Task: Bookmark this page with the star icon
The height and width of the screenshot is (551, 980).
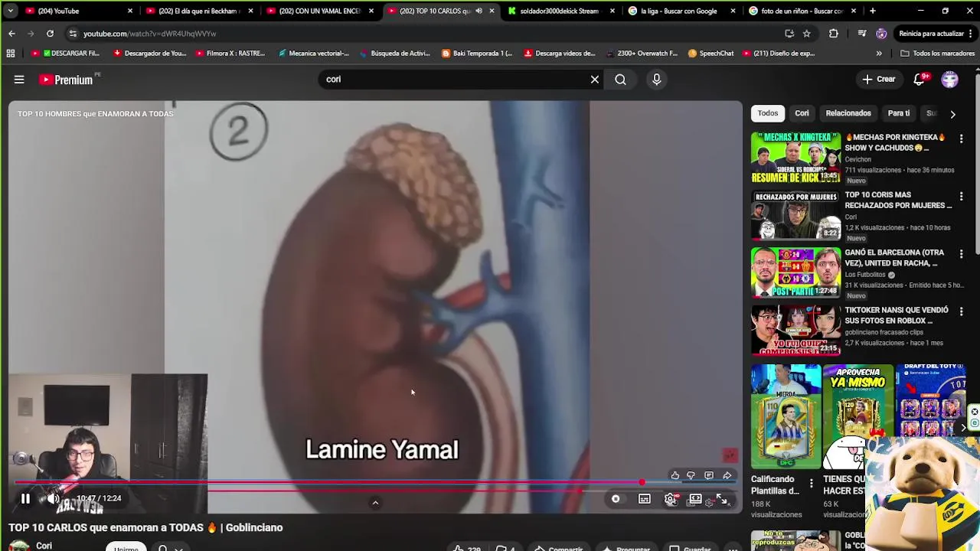Action: pyautogui.click(x=806, y=34)
